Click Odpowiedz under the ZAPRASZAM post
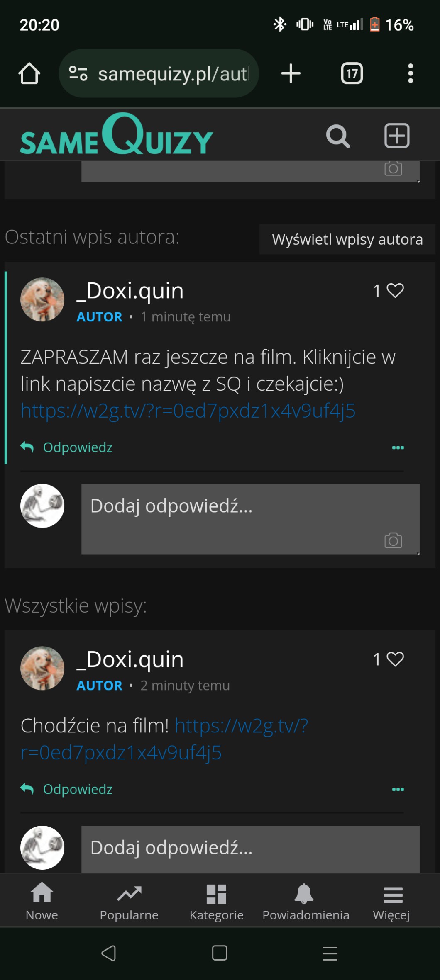The image size is (440, 980). point(77,447)
